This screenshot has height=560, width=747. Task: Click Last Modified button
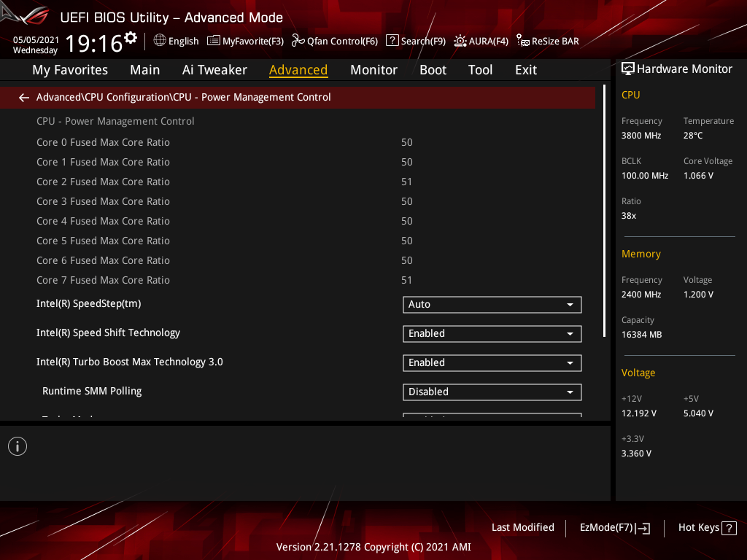pyautogui.click(x=522, y=528)
